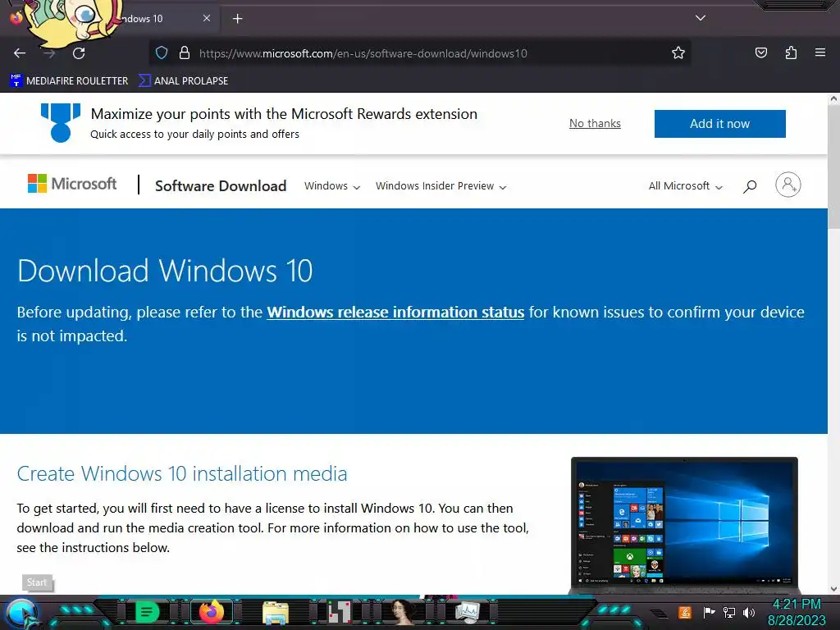
Task: Open the network tray icon
Action: click(x=729, y=612)
